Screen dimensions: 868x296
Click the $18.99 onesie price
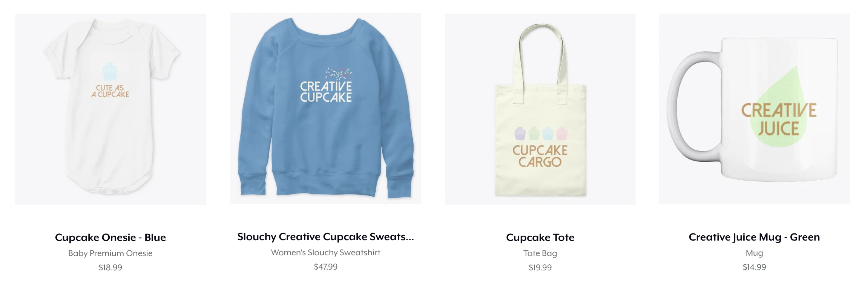click(x=110, y=268)
